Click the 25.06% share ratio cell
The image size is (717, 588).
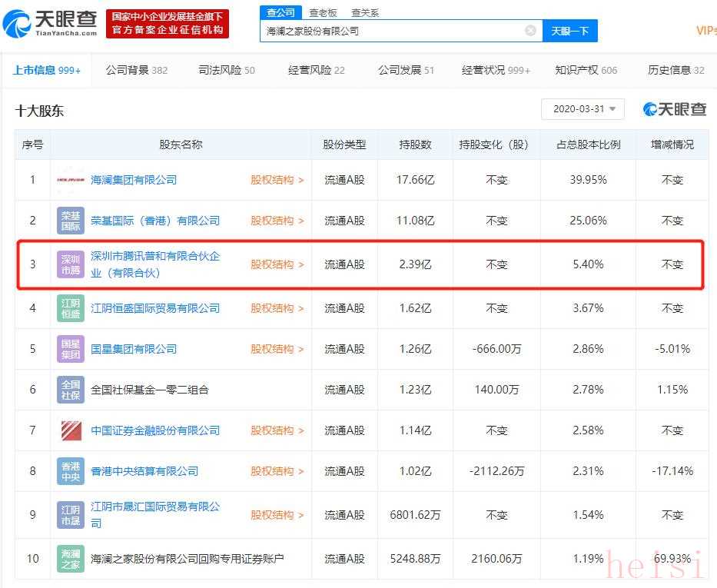coord(588,221)
